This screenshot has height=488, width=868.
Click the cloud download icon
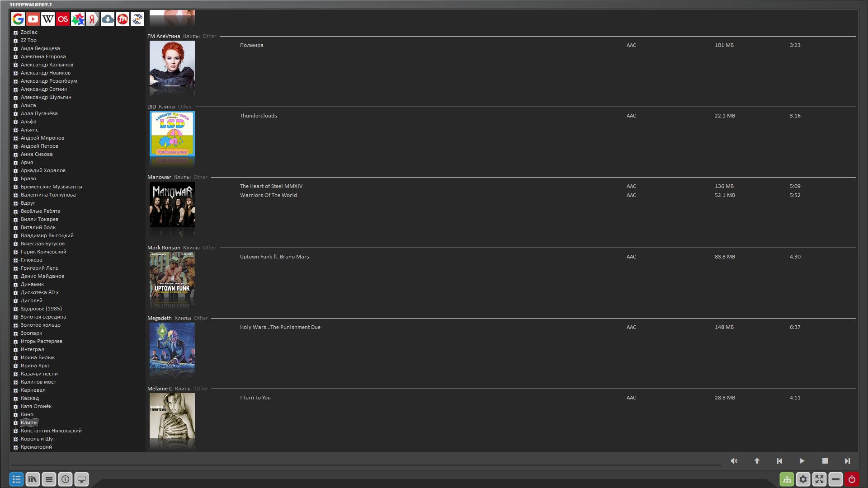pyautogui.click(x=107, y=19)
